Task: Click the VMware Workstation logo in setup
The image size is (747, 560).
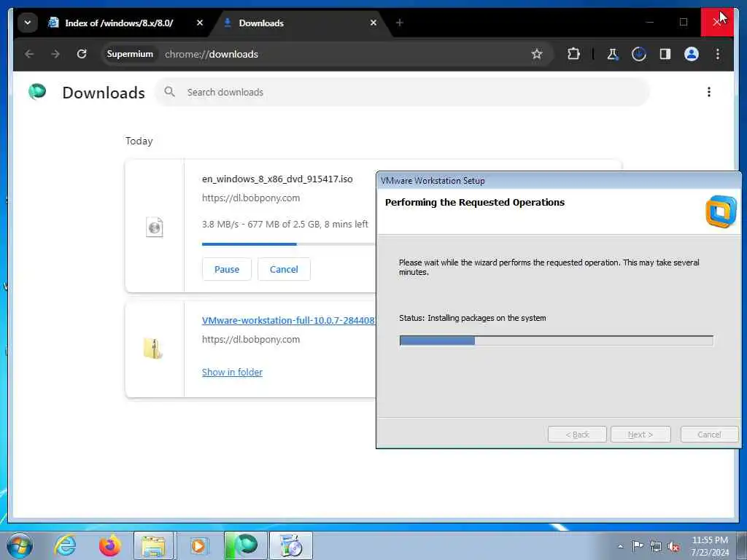Action: click(721, 211)
